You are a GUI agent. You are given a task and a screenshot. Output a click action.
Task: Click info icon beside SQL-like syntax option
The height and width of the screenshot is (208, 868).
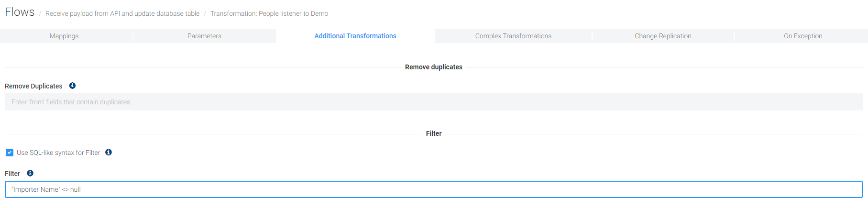tap(109, 152)
